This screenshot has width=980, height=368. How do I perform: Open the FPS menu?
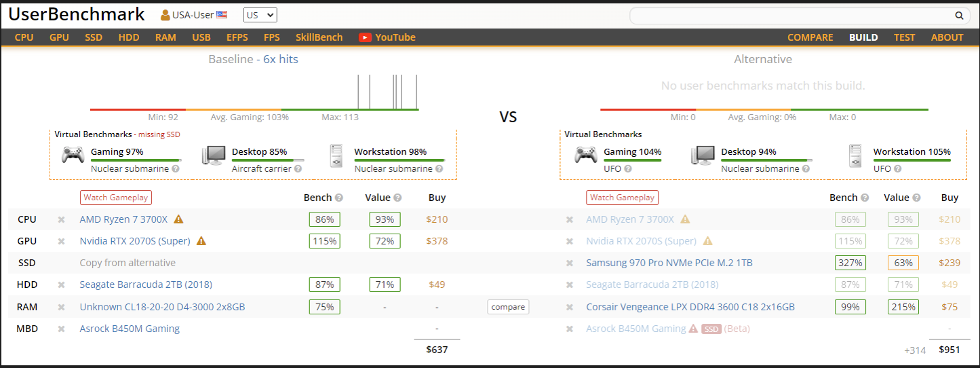(272, 37)
